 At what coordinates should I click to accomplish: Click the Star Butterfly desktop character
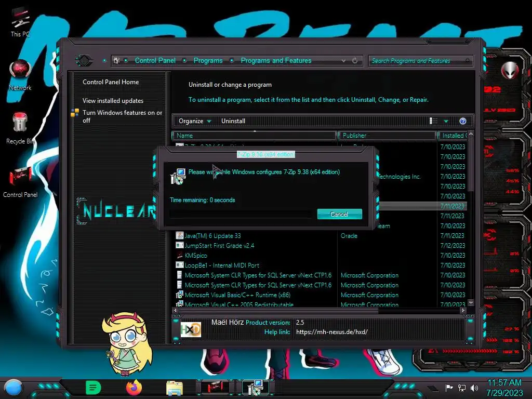click(x=127, y=344)
